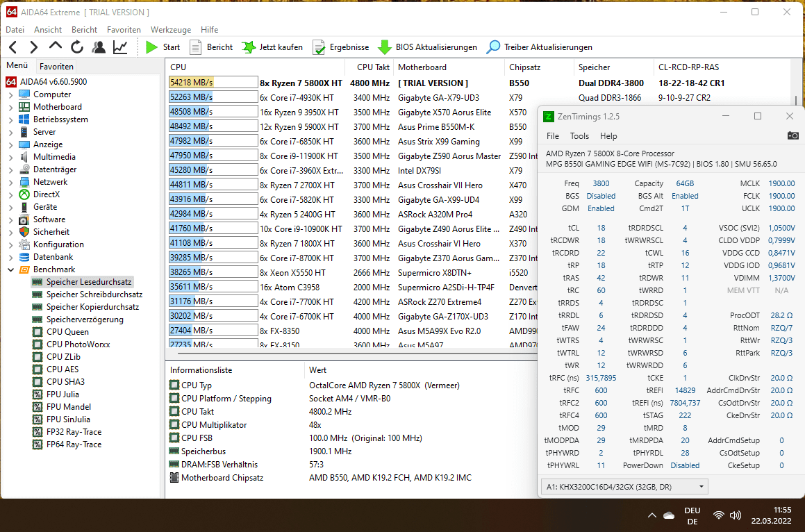
Task: Open the volume speaker icon in taskbar
Action: tap(735, 515)
